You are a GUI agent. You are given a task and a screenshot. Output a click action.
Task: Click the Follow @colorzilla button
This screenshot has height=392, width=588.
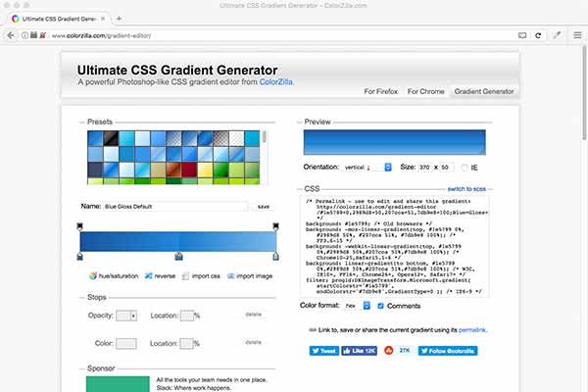448,351
